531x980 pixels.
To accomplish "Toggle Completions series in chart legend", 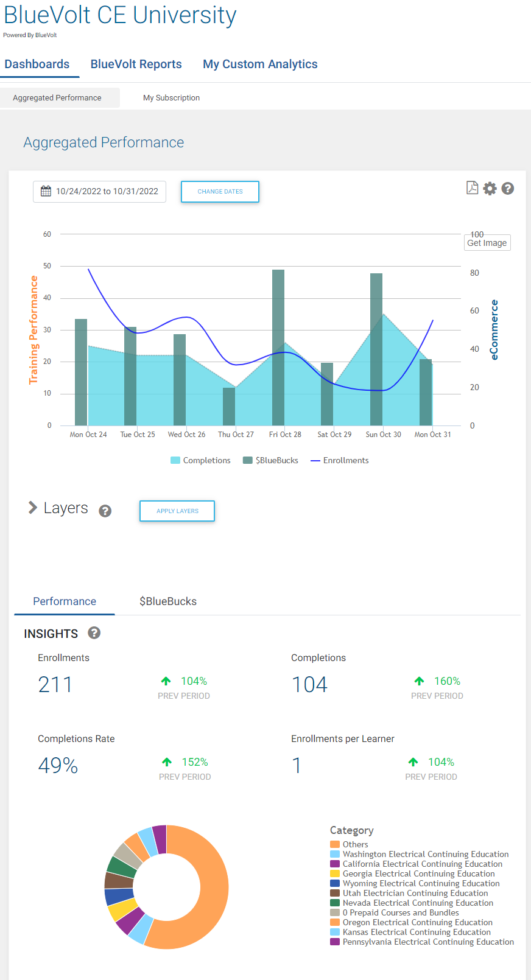I will click(x=200, y=460).
